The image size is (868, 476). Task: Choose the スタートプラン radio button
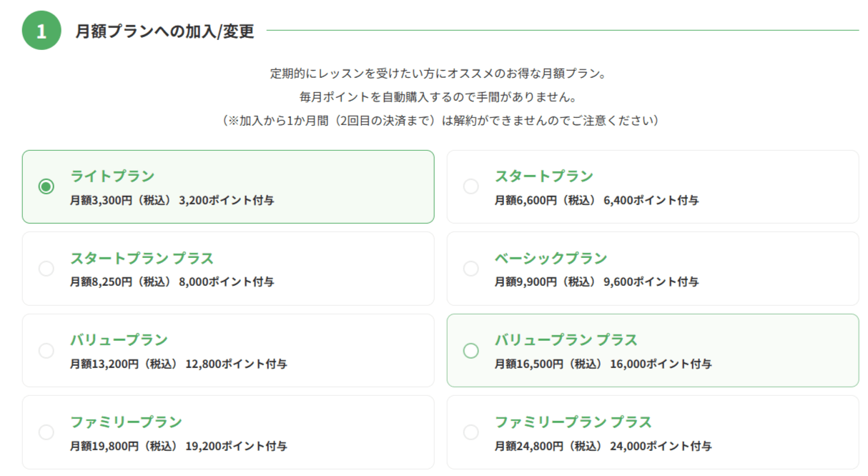coord(470,187)
